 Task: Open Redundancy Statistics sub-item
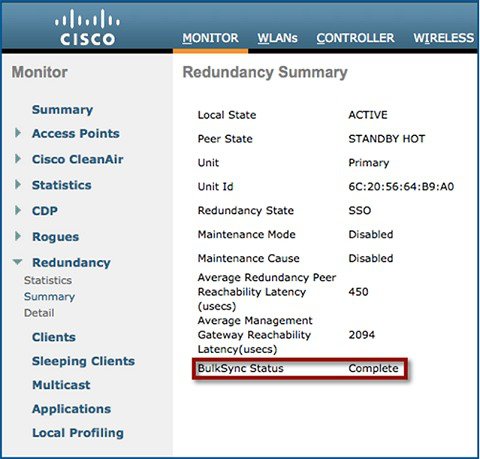[48, 280]
